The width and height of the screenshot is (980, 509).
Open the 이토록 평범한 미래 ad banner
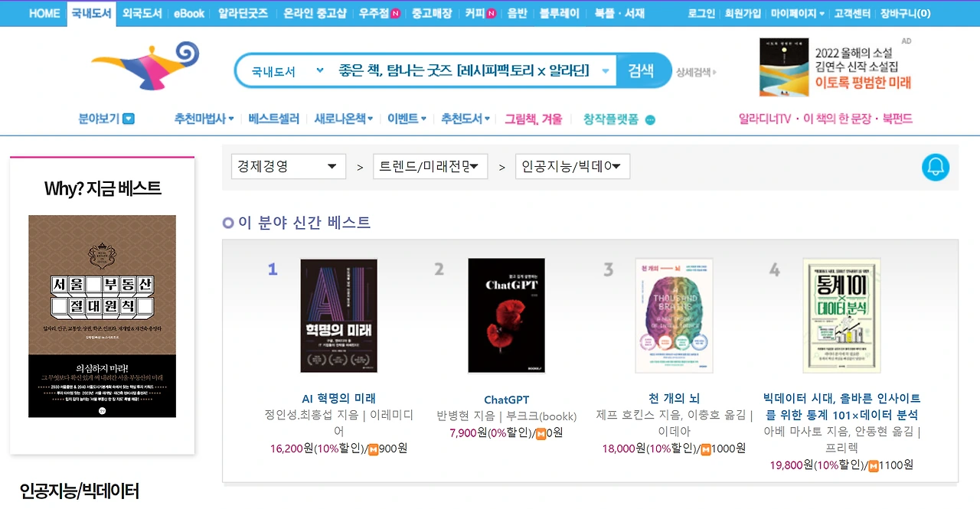(835, 67)
